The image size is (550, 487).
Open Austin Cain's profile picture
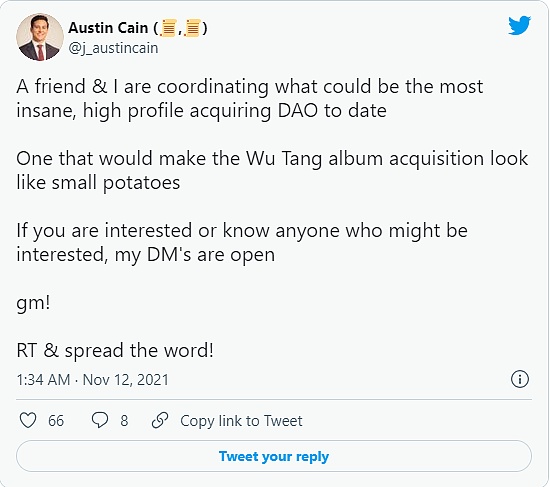click(40, 37)
